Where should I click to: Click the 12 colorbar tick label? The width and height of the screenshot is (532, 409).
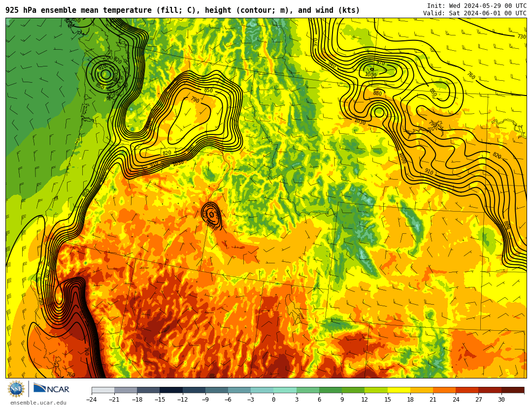[x=365, y=400]
